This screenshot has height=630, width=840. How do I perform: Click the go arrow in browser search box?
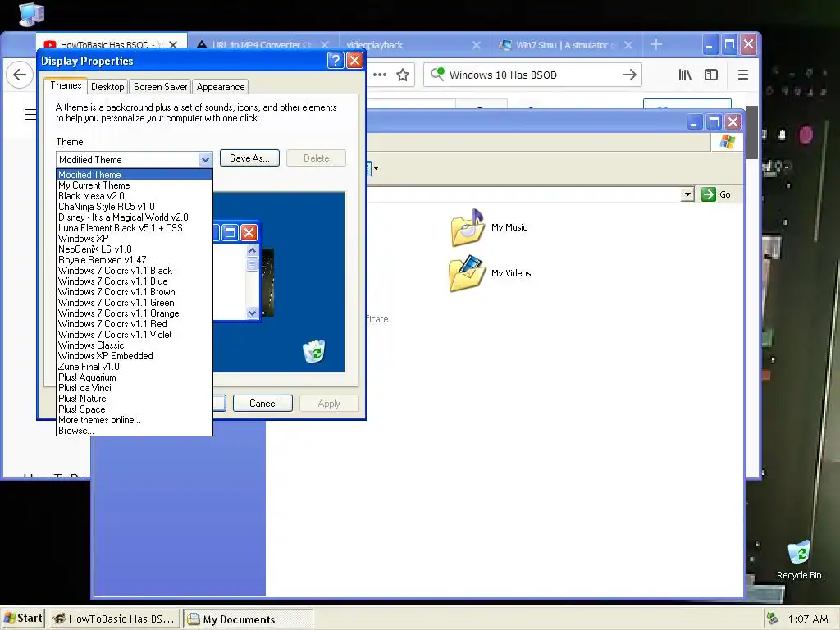click(x=630, y=75)
